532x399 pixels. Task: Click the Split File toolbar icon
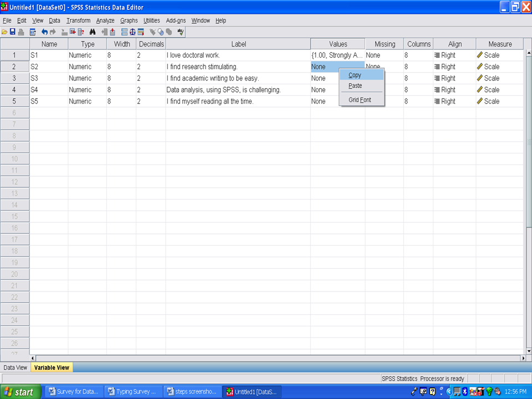[x=124, y=32]
